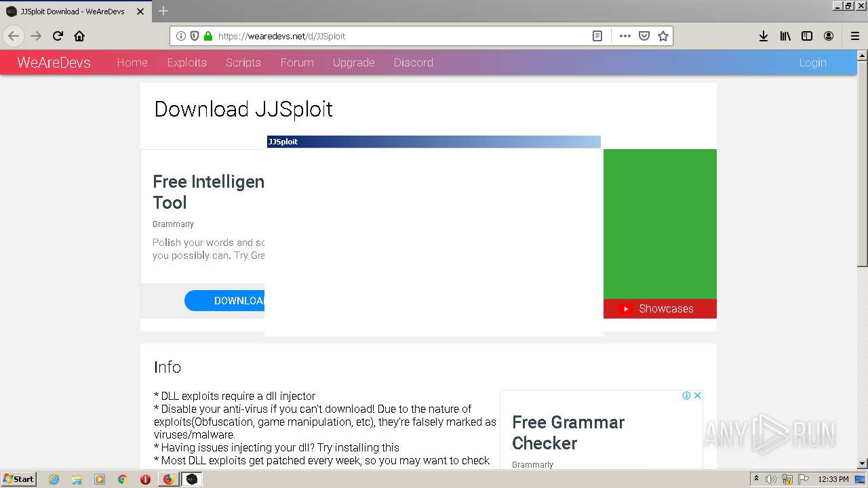This screenshot has height=488, width=868.
Task: Toggle reader view icon in address bar
Action: tap(597, 36)
